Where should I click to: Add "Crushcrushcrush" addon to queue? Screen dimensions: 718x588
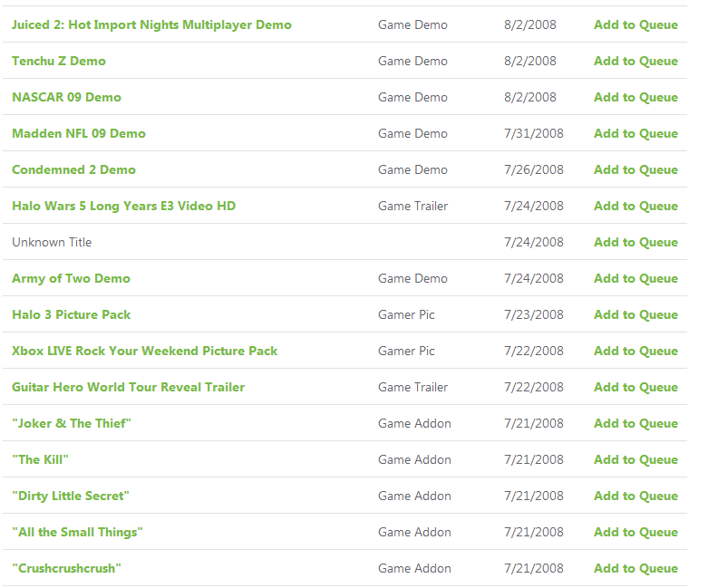click(x=636, y=568)
